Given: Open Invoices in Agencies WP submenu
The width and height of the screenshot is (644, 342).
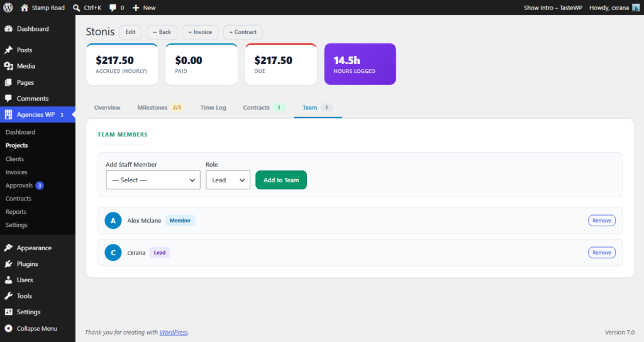Looking at the screenshot, I should 16,172.
